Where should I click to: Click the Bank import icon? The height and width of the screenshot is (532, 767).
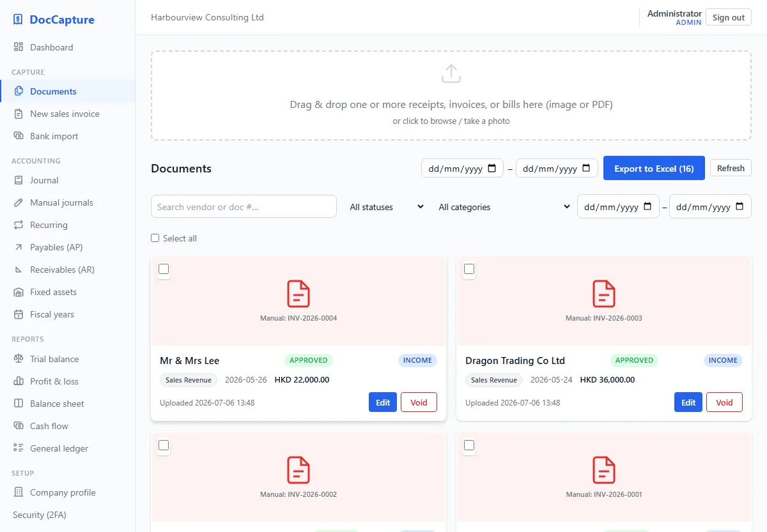tap(19, 136)
